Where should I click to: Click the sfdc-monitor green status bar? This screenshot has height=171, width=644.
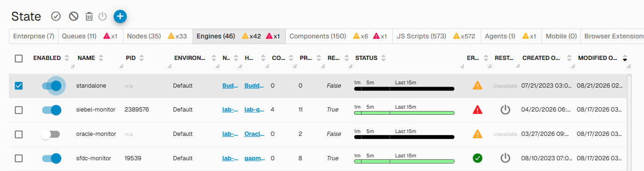404,162
